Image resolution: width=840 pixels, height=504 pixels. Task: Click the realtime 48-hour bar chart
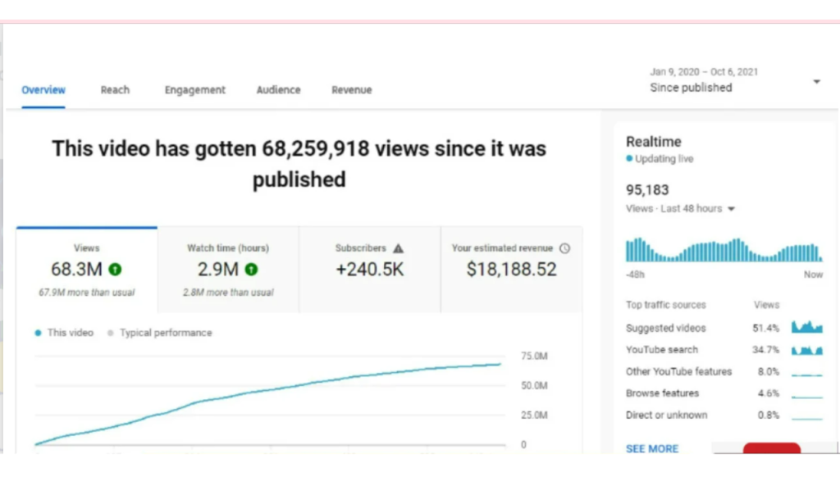point(724,250)
